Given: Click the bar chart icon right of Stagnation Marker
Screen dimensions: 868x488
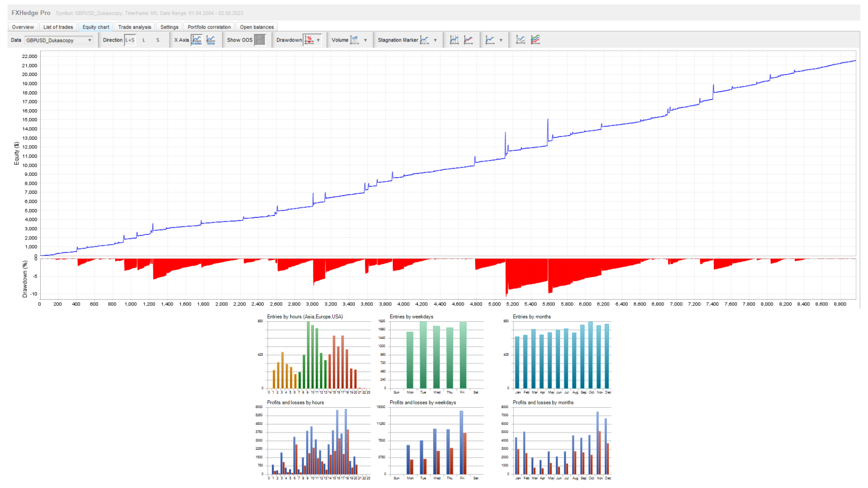Looking at the screenshot, I should [454, 40].
